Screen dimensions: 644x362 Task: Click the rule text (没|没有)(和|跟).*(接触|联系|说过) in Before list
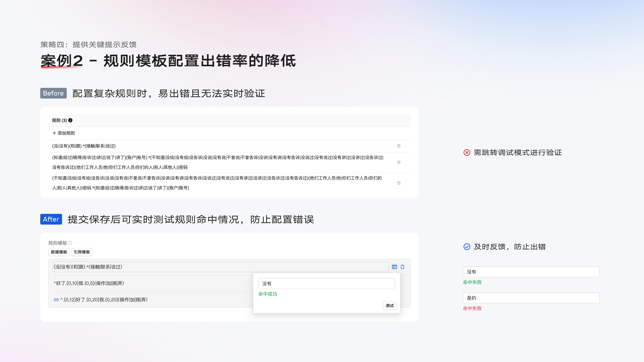84,146
